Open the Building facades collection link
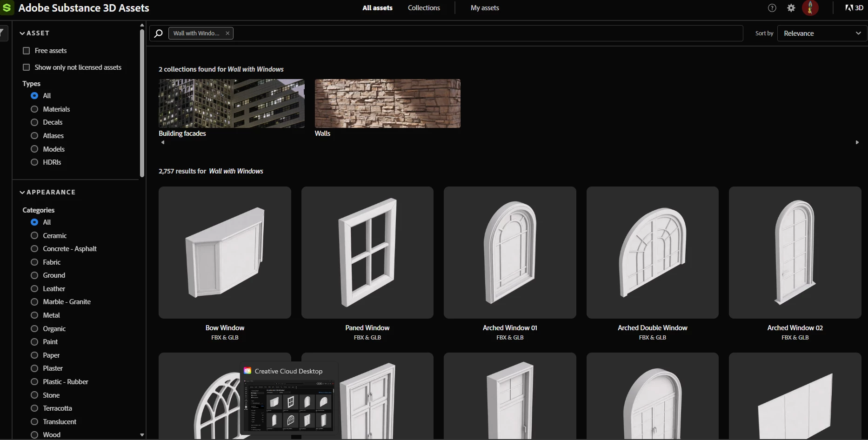868x440 pixels. pos(182,133)
